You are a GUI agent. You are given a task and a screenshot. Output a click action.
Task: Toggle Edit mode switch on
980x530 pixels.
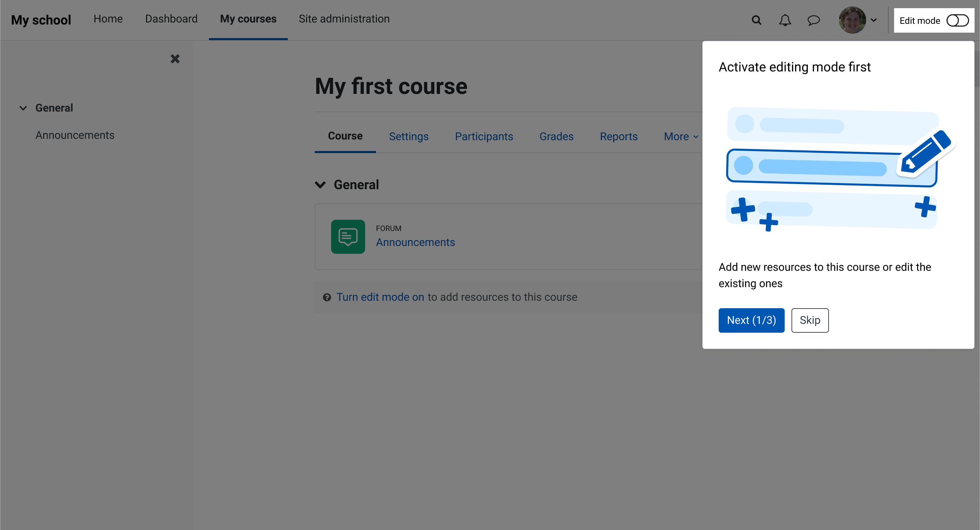tap(957, 20)
